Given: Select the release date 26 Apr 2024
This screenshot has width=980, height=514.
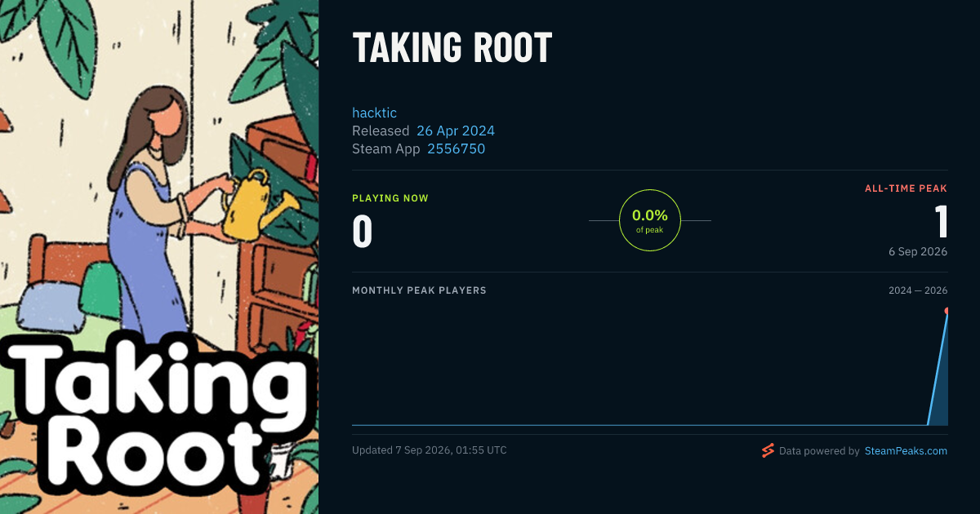Looking at the screenshot, I should [456, 131].
